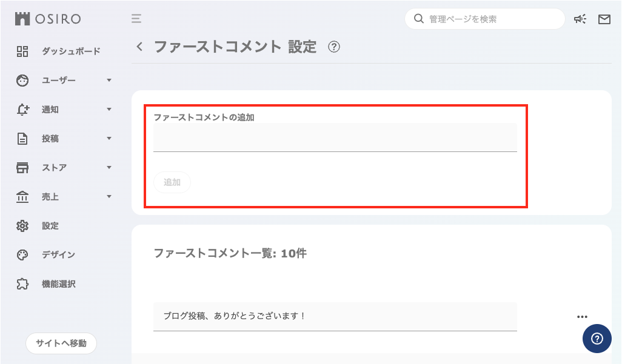The width and height of the screenshot is (622, 364).
Task: Expand the 通知 menu arrow
Action: pos(109,109)
